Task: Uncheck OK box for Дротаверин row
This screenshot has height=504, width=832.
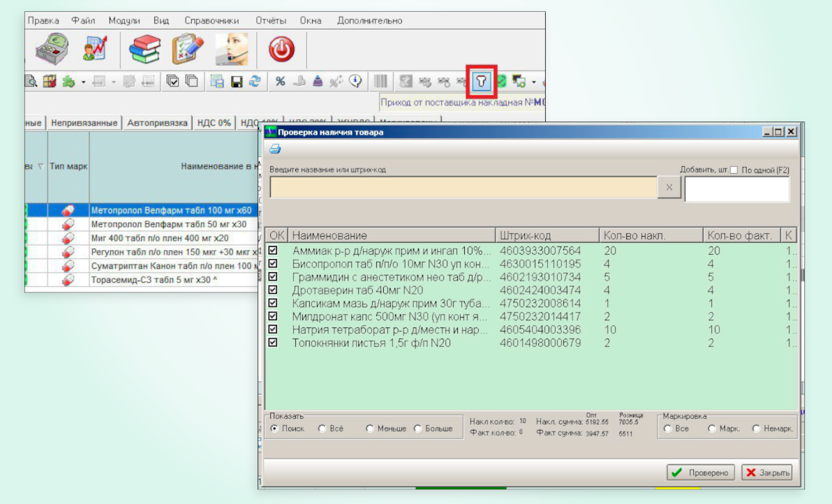Action: coord(274,290)
